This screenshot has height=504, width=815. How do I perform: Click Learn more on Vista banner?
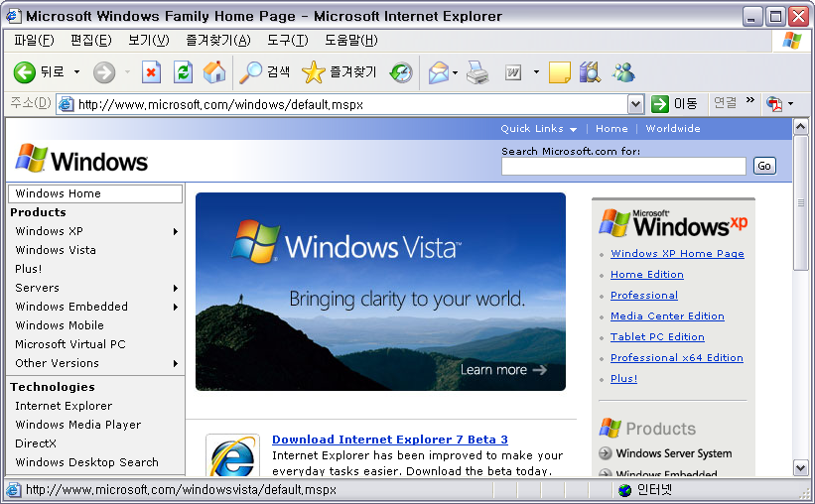coord(503,370)
